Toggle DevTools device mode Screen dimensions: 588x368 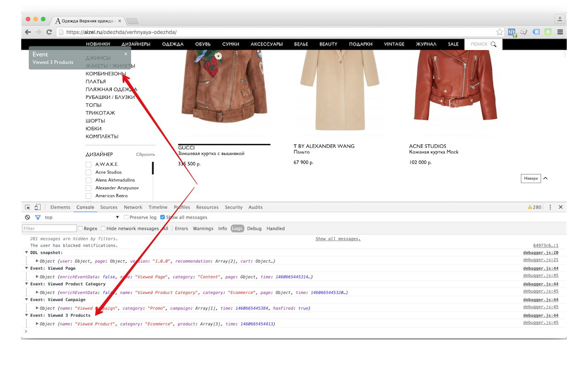[38, 207]
